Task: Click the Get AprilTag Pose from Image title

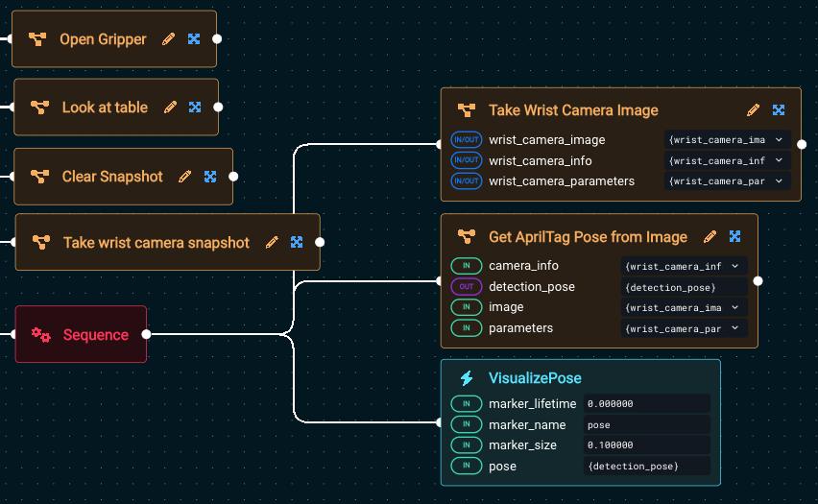Action: click(588, 237)
